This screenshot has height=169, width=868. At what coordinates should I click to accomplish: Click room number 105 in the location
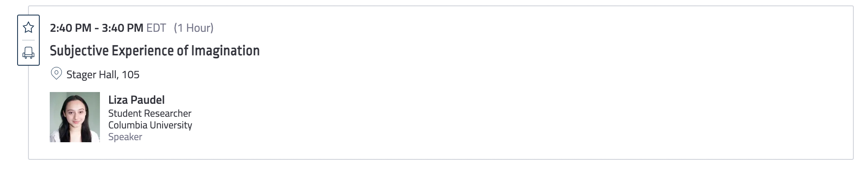130,74
